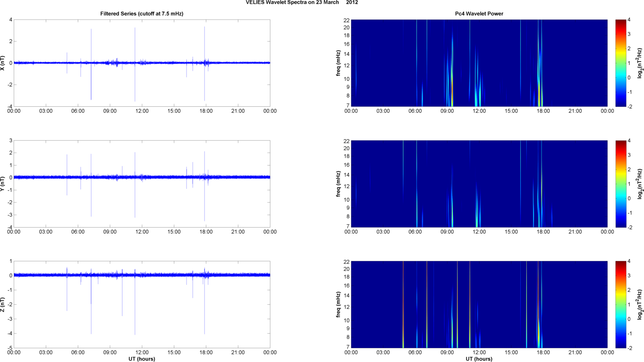644x362 pixels.
Task: Click the Y (nT) axis label
Action: coord(3,184)
